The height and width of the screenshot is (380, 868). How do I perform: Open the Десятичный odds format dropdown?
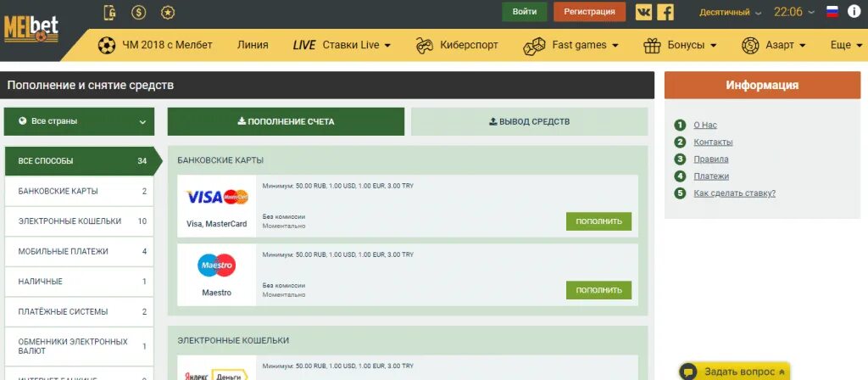point(730,12)
